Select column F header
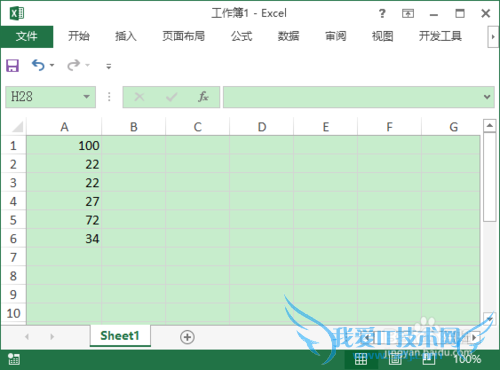The width and height of the screenshot is (500, 370). click(x=389, y=127)
